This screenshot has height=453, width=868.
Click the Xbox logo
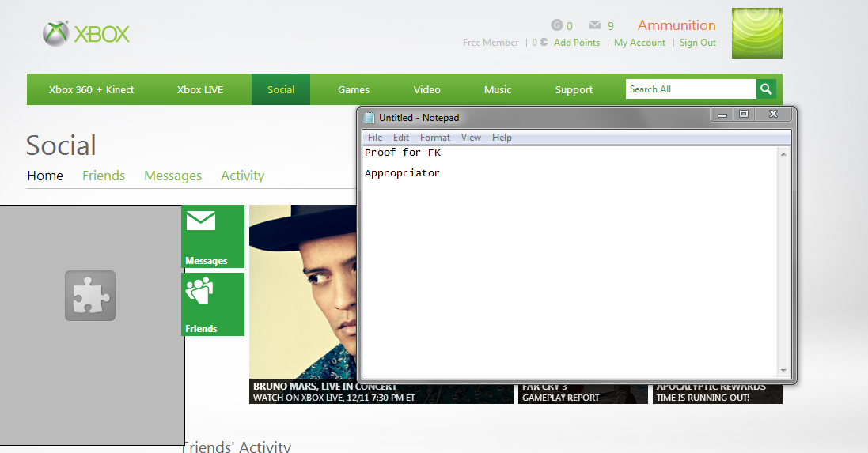pos(86,34)
